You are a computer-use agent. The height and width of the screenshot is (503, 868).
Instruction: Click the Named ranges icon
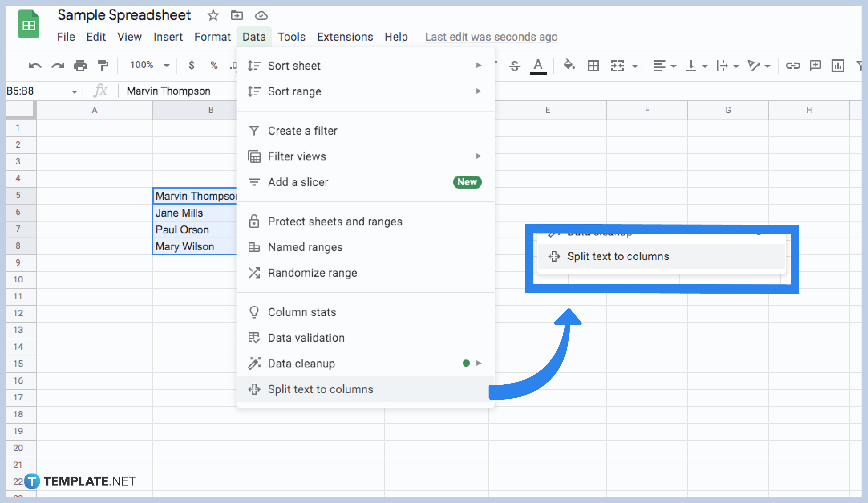254,247
